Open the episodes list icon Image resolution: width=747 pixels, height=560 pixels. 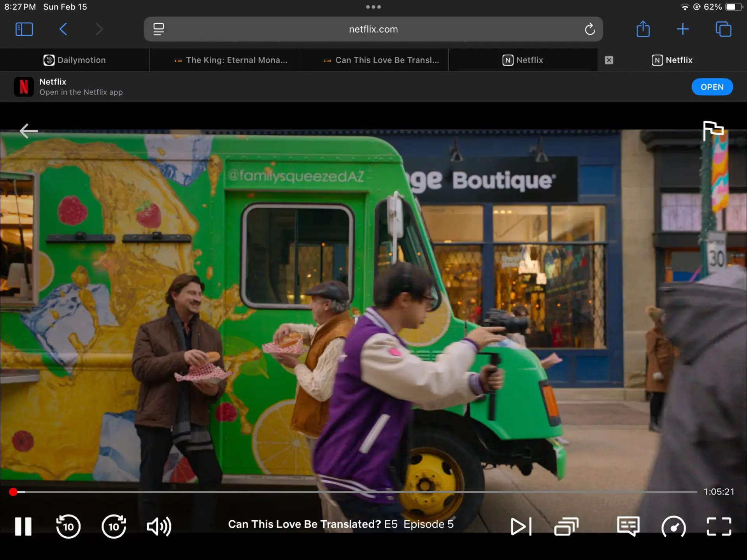[566, 527]
